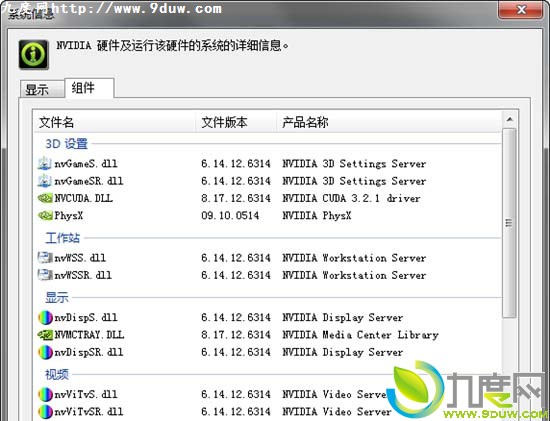Click nvGameS.dll version 6.14.12.6314
The height and width of the screenshot is (421, 550).
click(236, 163)
